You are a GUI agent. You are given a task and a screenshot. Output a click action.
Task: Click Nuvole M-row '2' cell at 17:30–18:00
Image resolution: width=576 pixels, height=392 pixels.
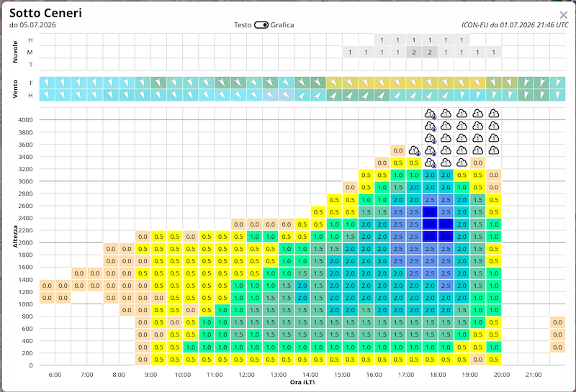pos(430,52)
